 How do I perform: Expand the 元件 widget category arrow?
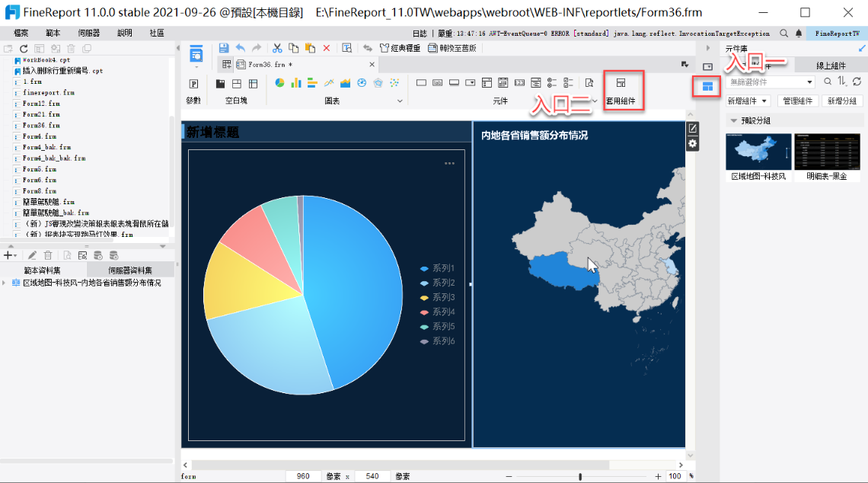[595, 101]
